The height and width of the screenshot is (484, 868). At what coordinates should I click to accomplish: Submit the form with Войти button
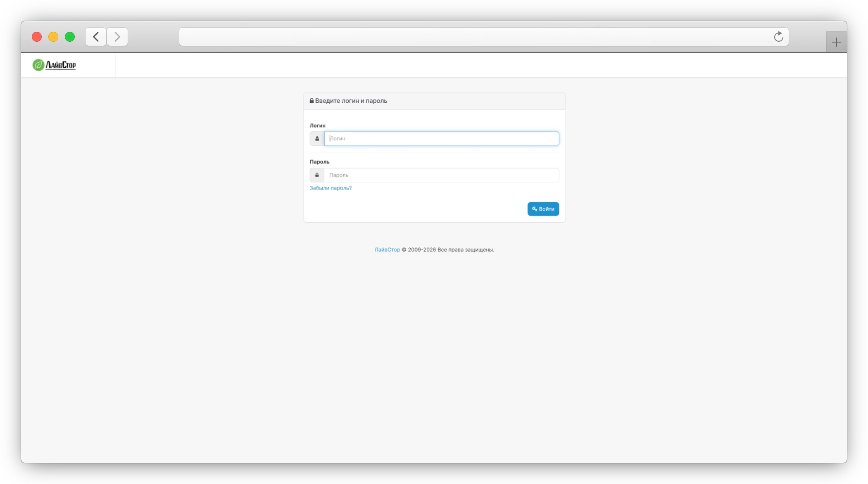(x=543, y=209)
